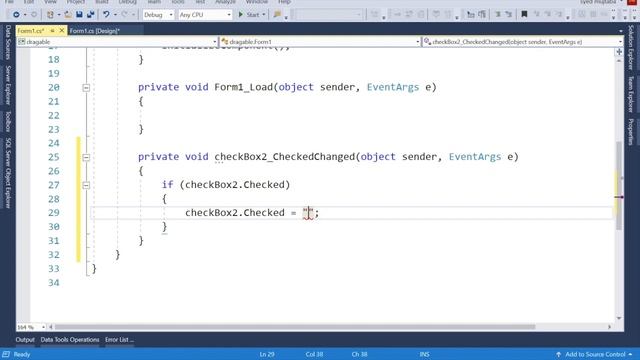The image size is (640, 360).
Task: Click the horizontal scrollbar thumb in the editor
Action: 295,327
